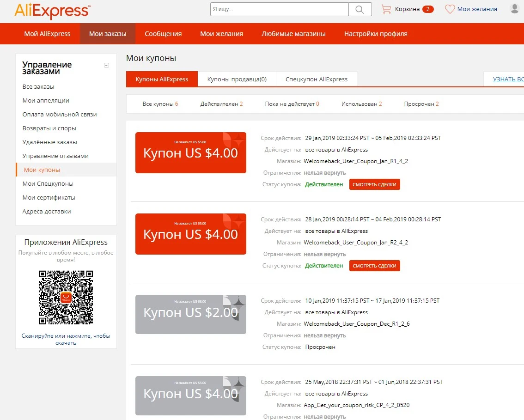Image resolution: width=524 pixels, height=420 pixels.
Task: Open Мои желания in the red navbar
Action: [221, 34]
